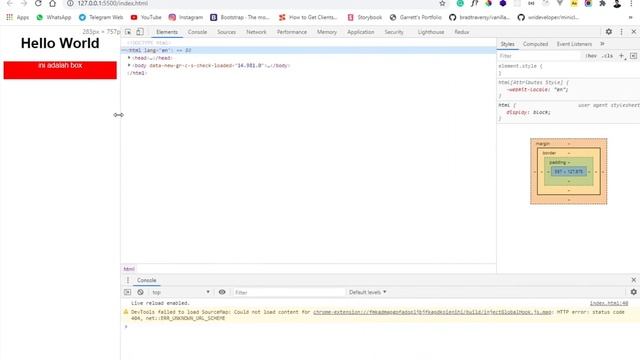Open Chrome profile avatar
The height and width of the screenshot is (360, 640).
click(617, 3)
